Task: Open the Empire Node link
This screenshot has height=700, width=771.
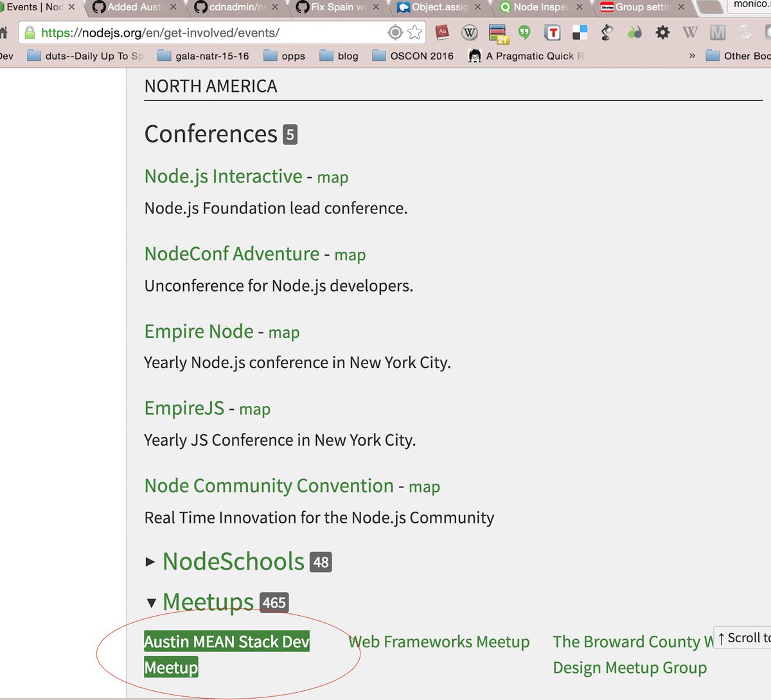Action: pyautogui.click(x=199, y=331)
